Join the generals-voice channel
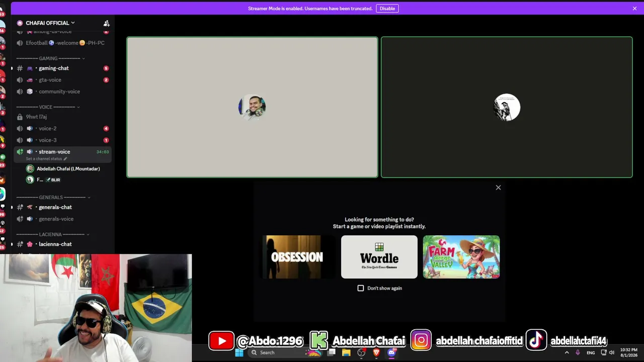 [63, 219]
